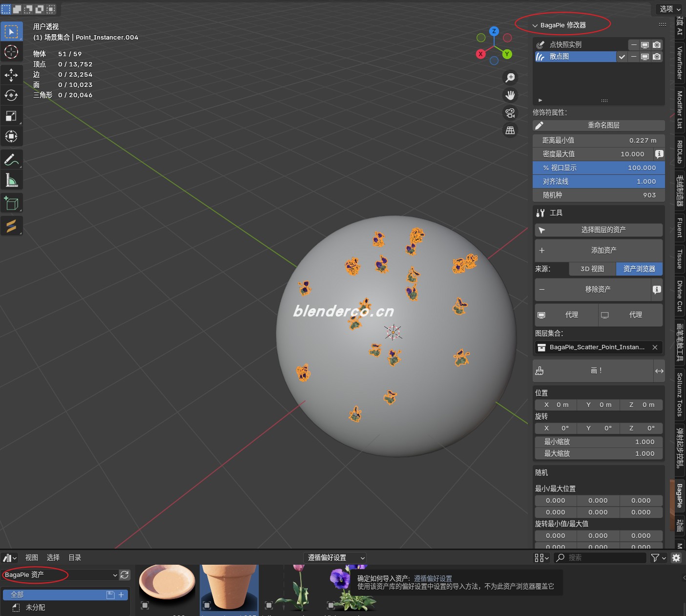686x616 pixels.
Task: Select the 全部 catalog
Action: [65, 595]
